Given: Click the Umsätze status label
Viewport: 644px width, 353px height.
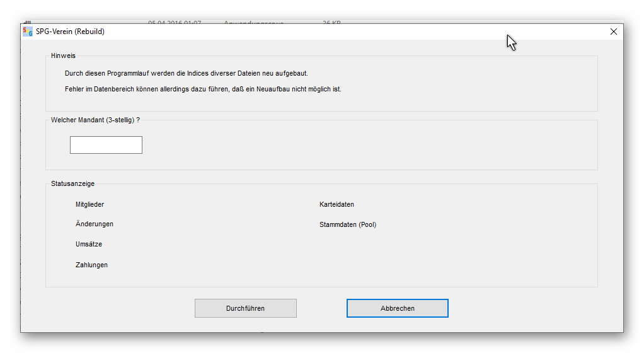Looking at the screenshot, I should click(x=88, y=245).
